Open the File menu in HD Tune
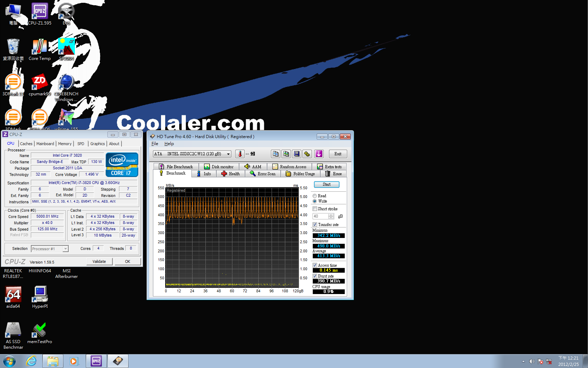The height and width of the screenshot is (368, 588). point(155,144)
